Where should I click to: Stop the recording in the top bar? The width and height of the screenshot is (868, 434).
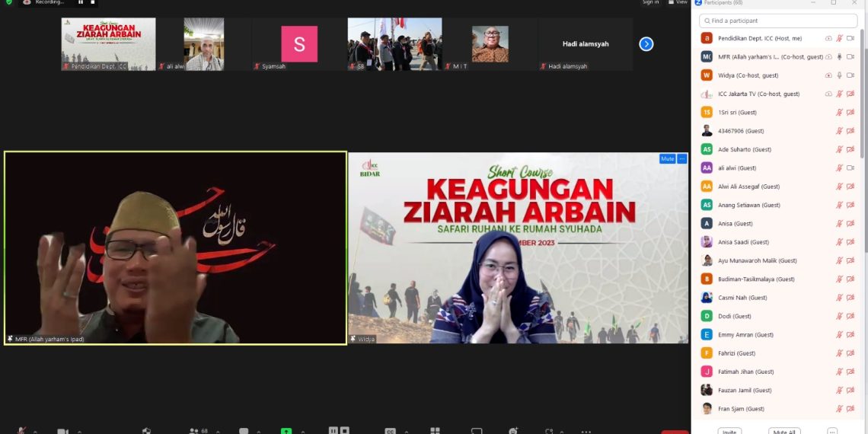(92, 2)
